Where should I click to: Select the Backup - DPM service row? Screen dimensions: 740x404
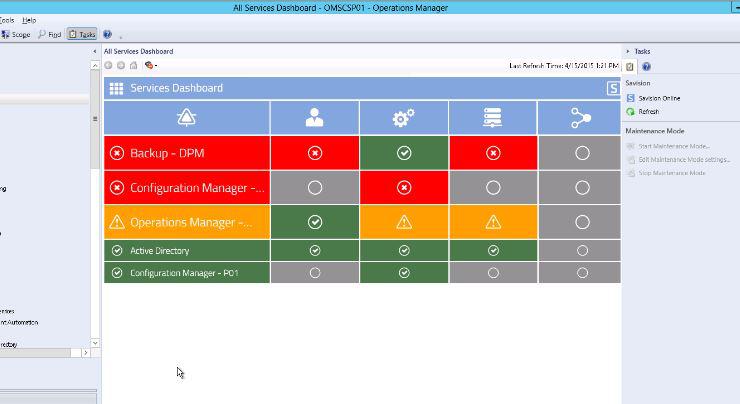coord(187,153)
